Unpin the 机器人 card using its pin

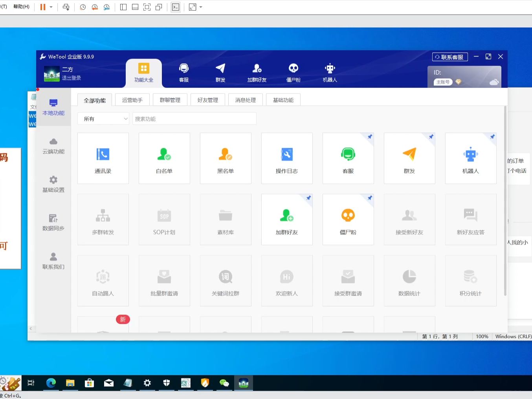point(492,137)
